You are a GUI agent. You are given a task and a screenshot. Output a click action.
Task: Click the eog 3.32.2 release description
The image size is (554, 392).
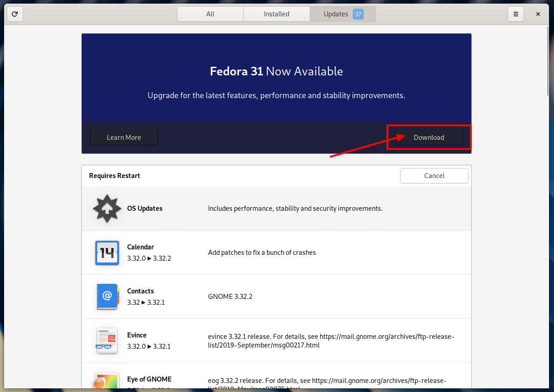point(327,384)
